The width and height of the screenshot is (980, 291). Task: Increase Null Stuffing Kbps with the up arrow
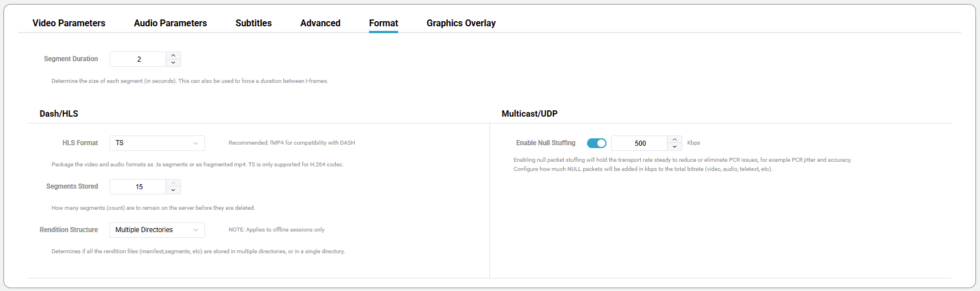pos(674,139)
